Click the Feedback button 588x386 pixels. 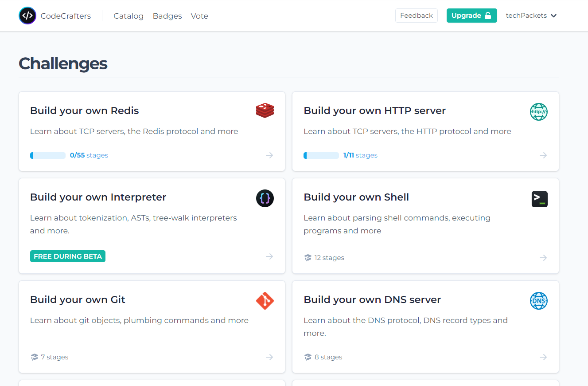click(417, 16)
